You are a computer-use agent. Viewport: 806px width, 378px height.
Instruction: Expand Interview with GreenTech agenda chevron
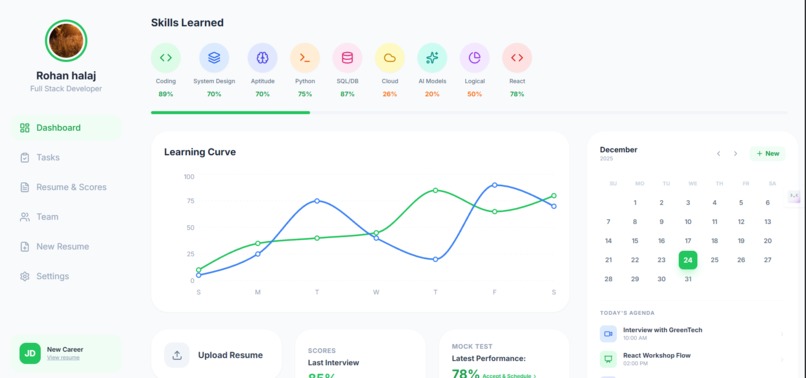[x=782, y=334]
